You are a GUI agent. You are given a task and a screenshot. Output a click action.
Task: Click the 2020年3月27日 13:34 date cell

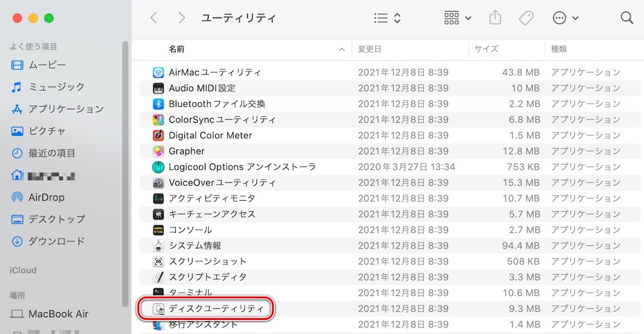[x=406, y=167]
